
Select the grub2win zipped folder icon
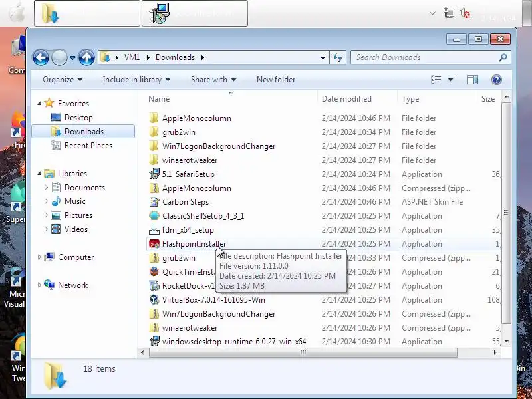pyautogui.click(x=154, y=258)
